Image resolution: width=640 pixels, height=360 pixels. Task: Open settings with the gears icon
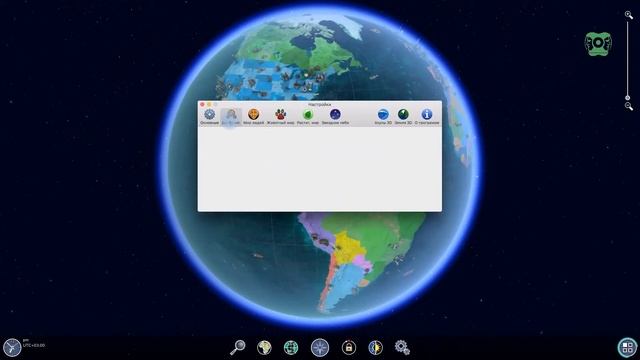click(x=402, y=347)
